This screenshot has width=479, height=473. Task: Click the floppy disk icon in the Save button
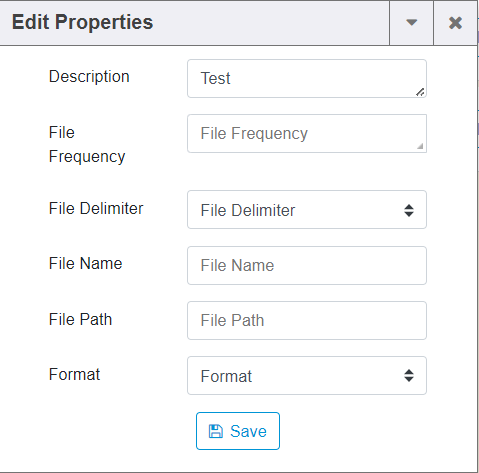[216, 431]
